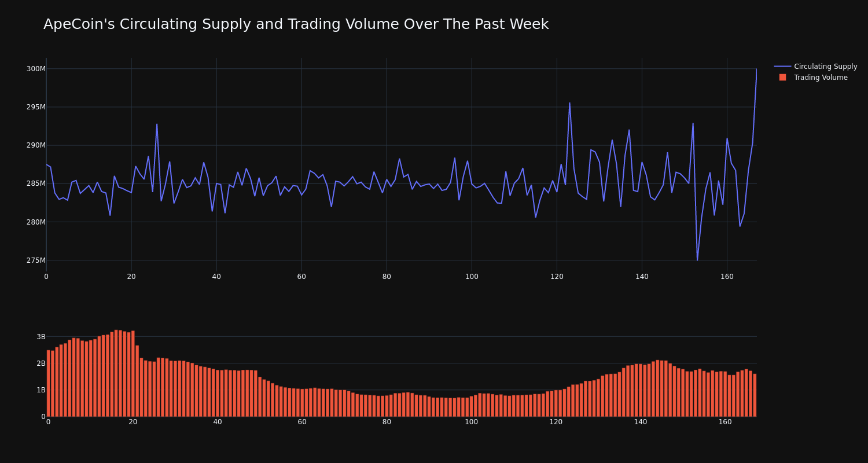
Task: Click the chart title about ApeCoin's supply
Action: [x=296, y=24]
